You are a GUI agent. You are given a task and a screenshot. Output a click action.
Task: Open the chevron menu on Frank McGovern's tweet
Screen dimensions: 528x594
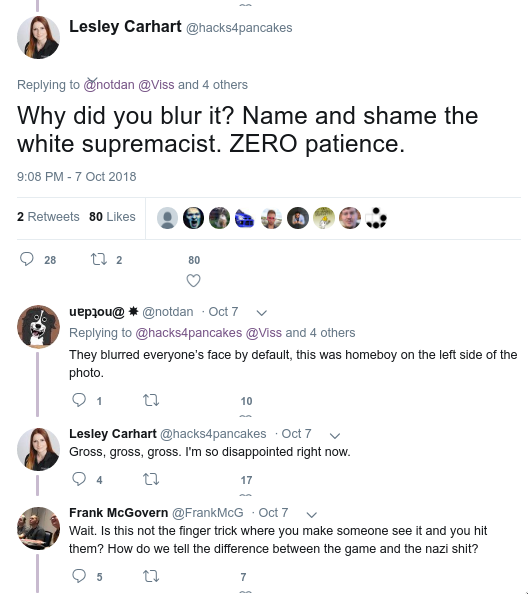tap(311, 514)
